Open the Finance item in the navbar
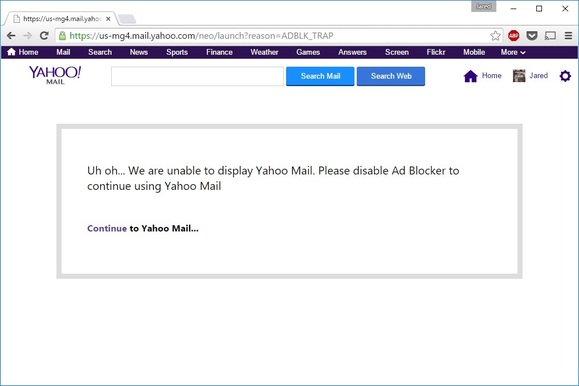 tap(219, 52)
